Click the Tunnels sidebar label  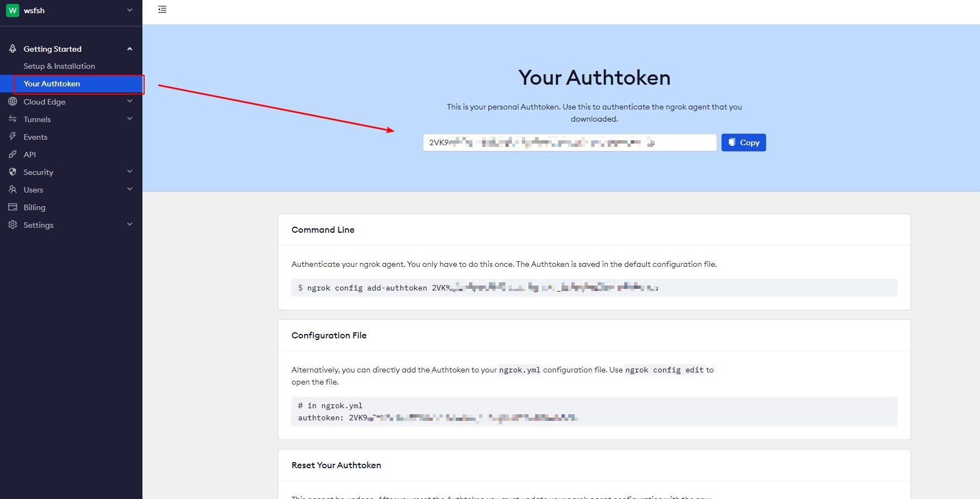click(37, 119)
